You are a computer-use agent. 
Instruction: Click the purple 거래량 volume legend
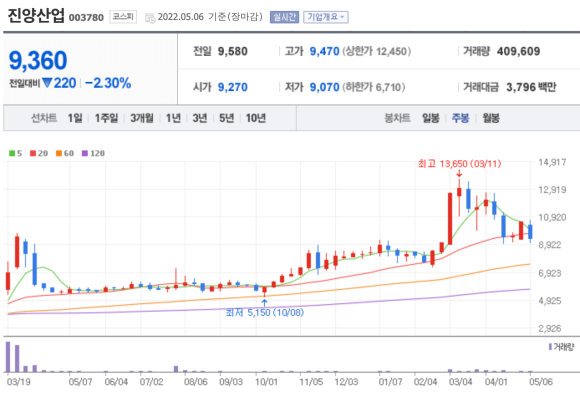point(561,347)
